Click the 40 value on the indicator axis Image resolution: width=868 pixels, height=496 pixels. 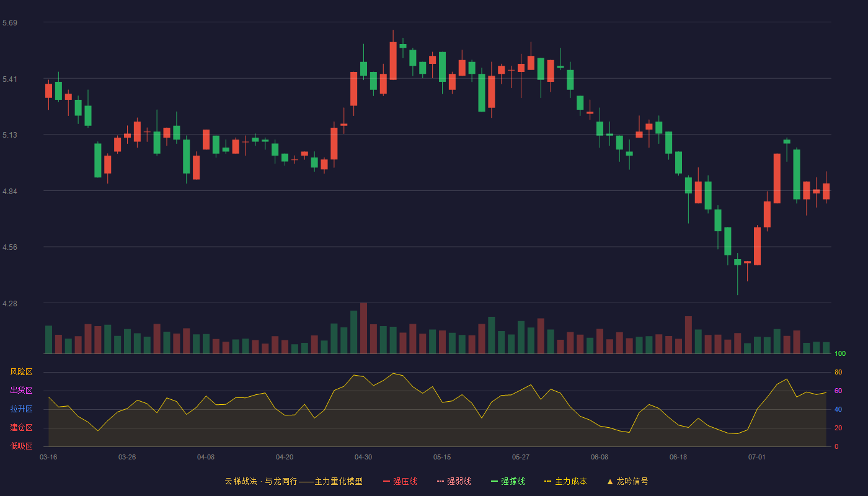tap(838, 409)
